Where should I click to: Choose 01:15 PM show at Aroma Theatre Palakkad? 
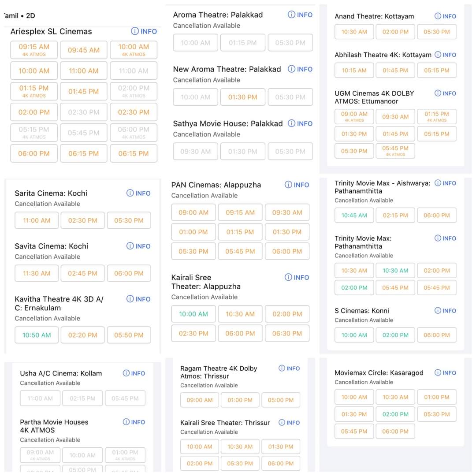pyautogui.click(x=242, y=42)
